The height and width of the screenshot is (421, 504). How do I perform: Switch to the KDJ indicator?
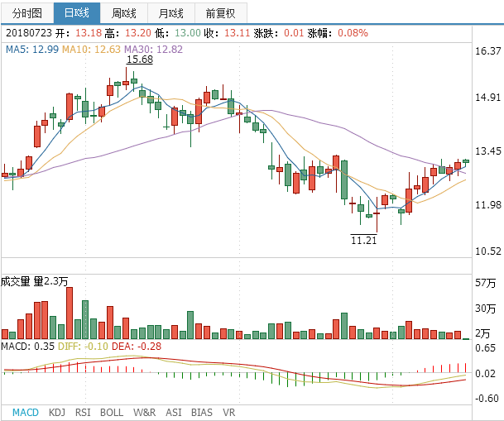pyautogui.click(x=57, y=413)
